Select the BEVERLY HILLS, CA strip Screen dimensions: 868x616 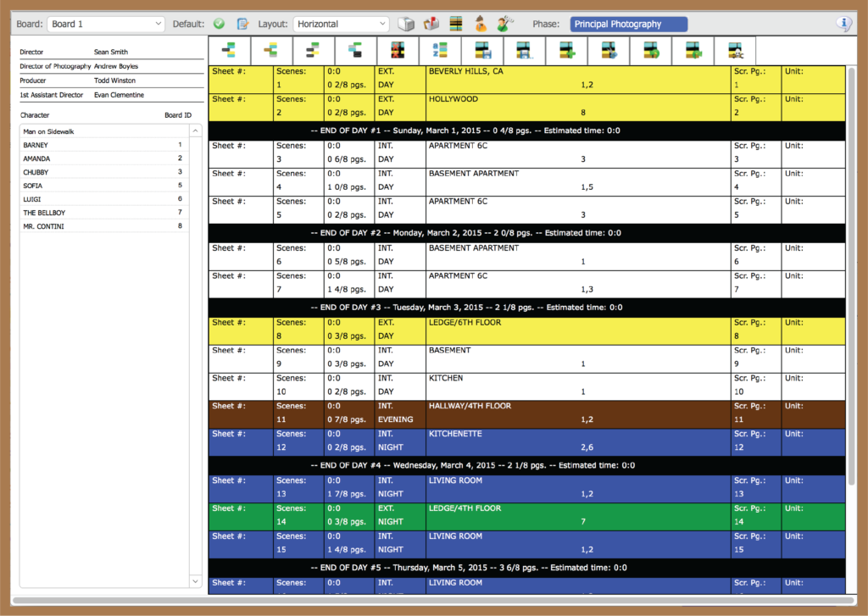coord(527,80)
